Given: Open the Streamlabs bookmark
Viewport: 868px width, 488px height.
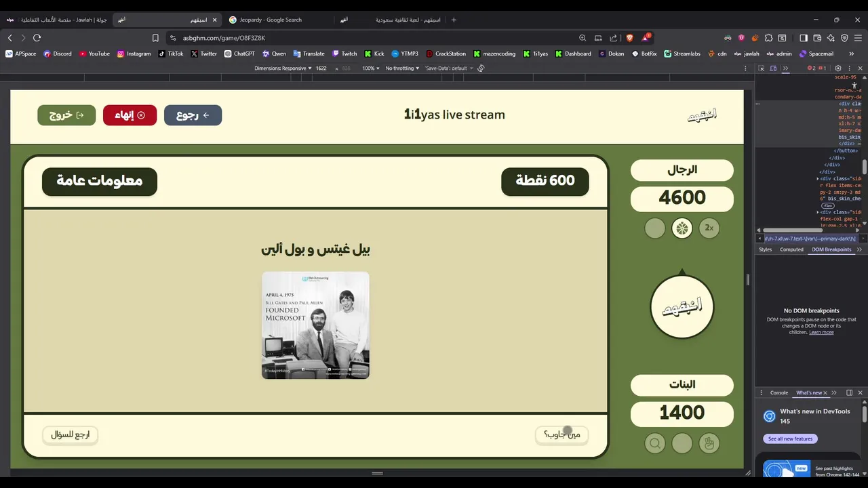Looking at the screenshot, I should [x=682, y=54].
